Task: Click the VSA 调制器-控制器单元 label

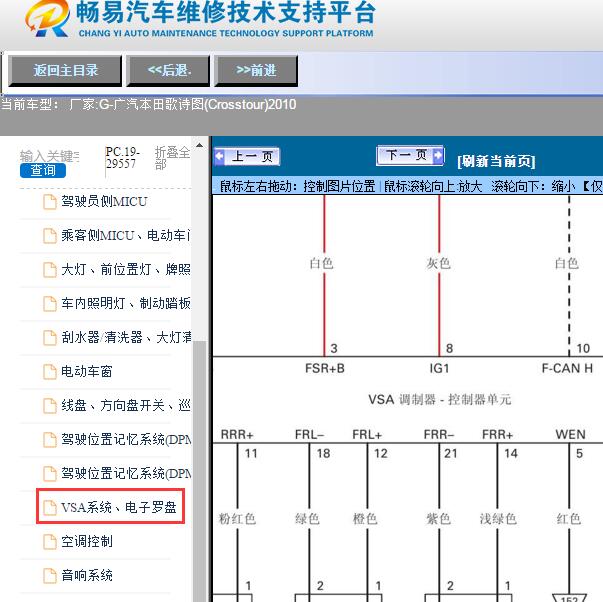Action: click(x=440, y=400)
